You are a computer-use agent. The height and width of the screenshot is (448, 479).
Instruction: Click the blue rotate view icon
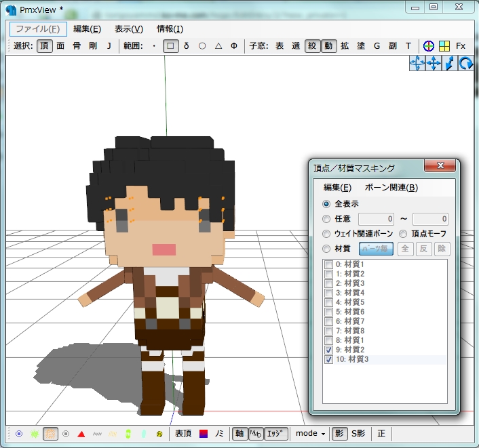point(466,64)
